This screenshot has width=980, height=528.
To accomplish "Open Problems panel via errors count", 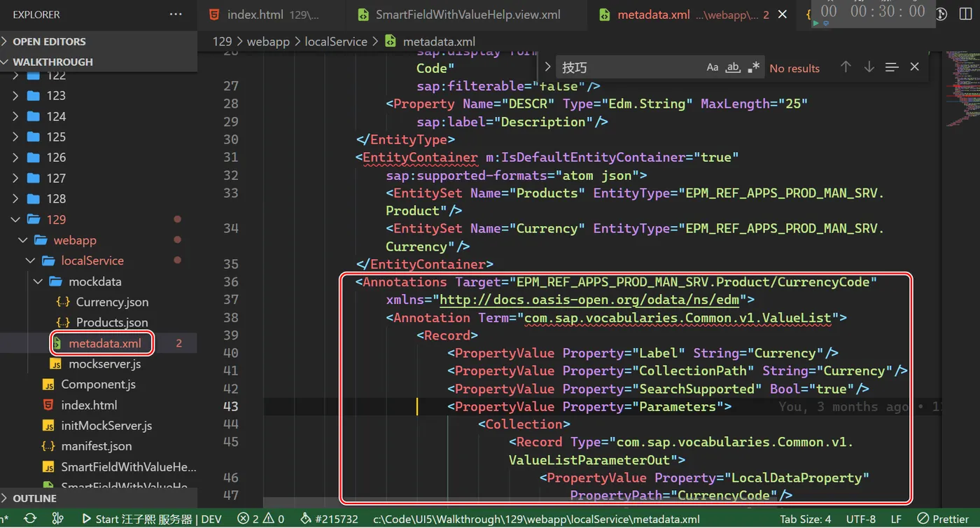I will pyautogui.click(x=248, y=519).
